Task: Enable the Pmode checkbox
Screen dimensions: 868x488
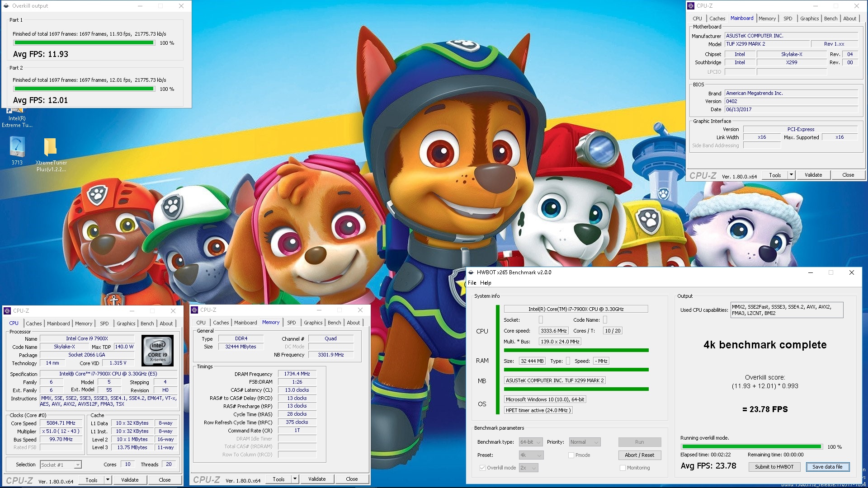Action: tap(571, 455)
